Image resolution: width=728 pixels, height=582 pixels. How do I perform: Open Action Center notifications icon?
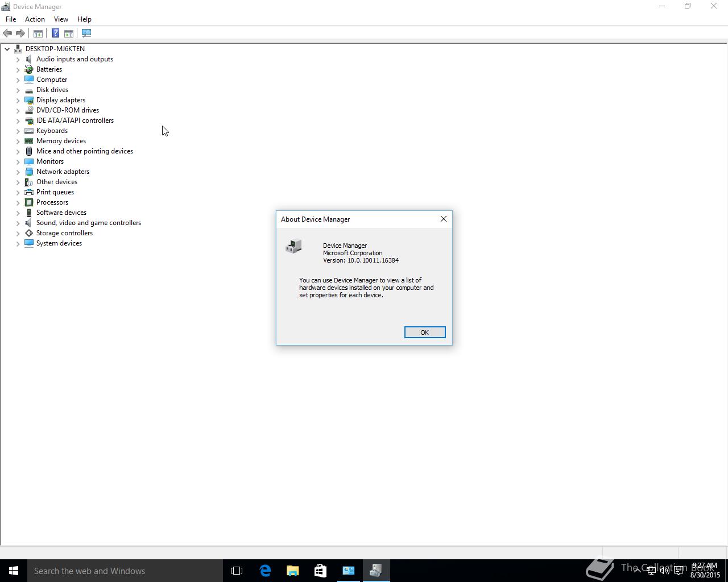click(679, 571)
